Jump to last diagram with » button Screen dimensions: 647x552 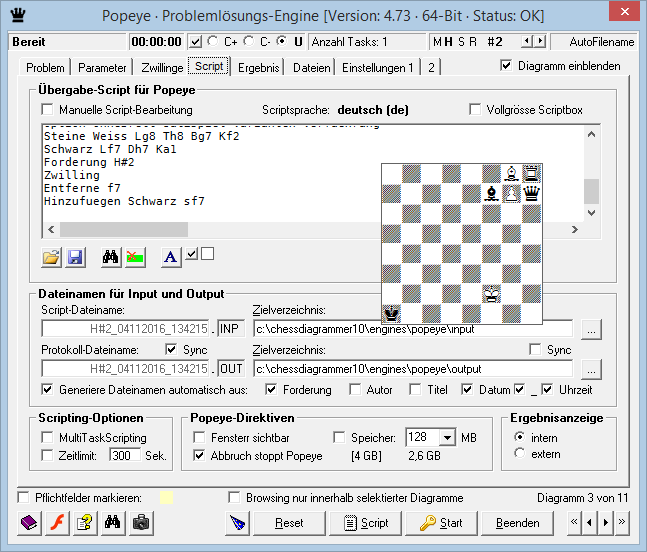pos(621,522)
